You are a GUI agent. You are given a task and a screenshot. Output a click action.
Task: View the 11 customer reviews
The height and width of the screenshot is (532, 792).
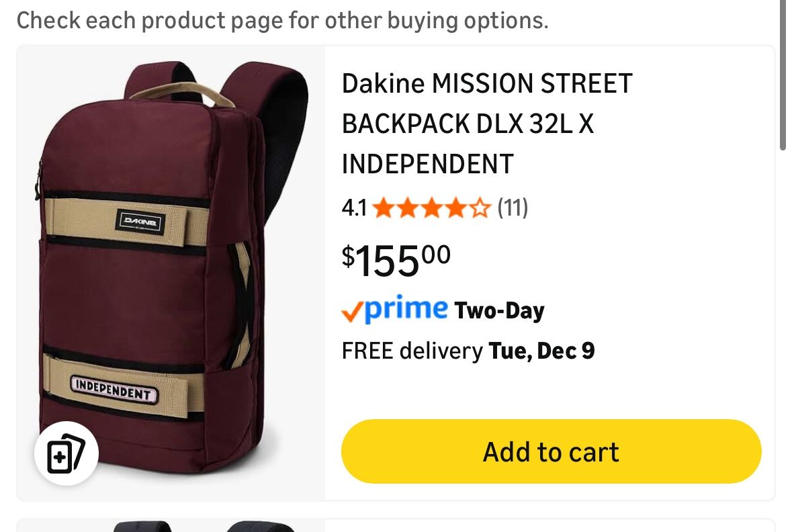512,208
